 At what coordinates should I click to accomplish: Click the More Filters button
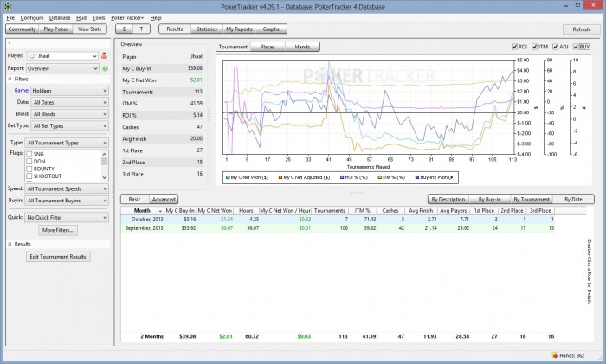point(60,230)
